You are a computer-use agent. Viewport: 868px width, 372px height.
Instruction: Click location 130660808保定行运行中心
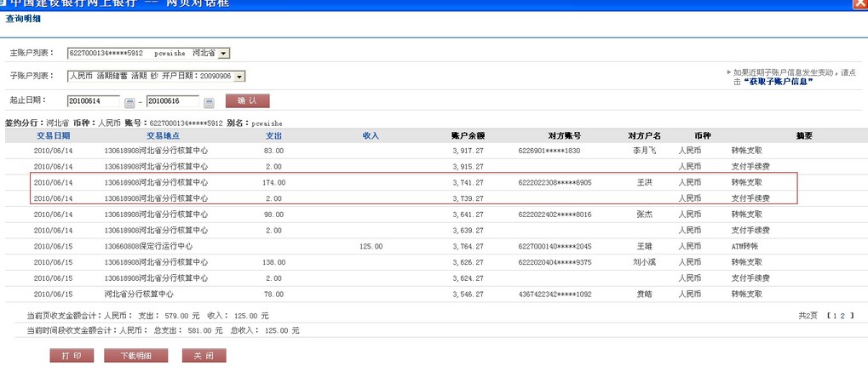pos(148,246)
